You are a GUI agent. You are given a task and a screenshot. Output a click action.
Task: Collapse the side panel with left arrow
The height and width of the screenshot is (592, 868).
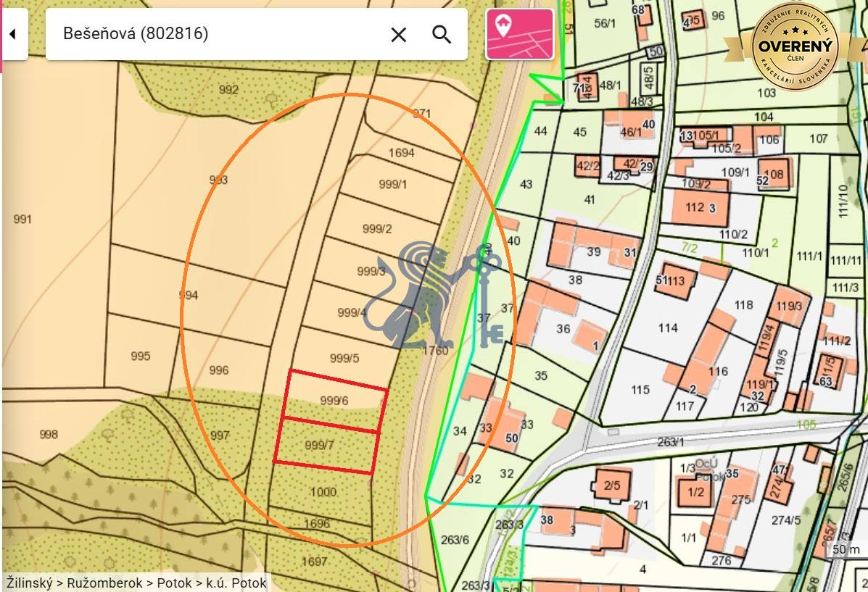[13, 34]
